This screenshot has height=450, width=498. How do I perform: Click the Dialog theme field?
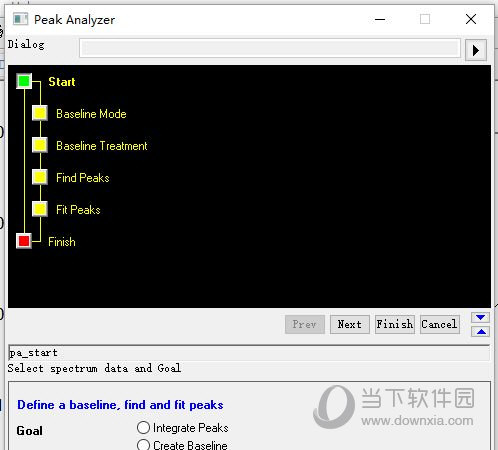pos(270,48)
